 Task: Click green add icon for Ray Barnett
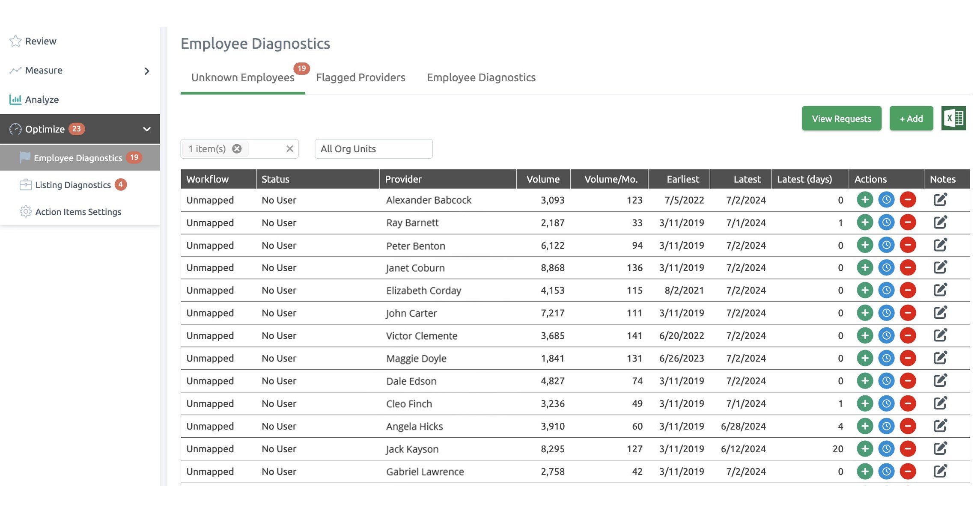click(865, 222)
